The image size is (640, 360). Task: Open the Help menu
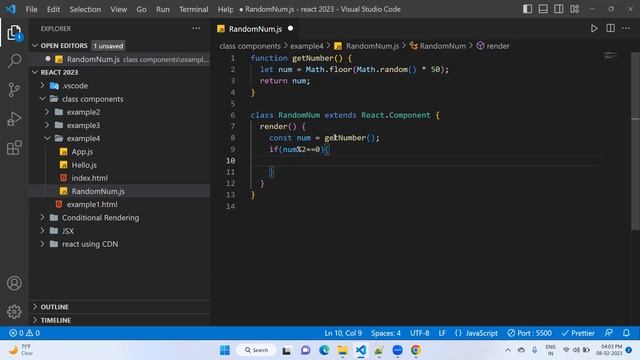click(x=225, y=9)
